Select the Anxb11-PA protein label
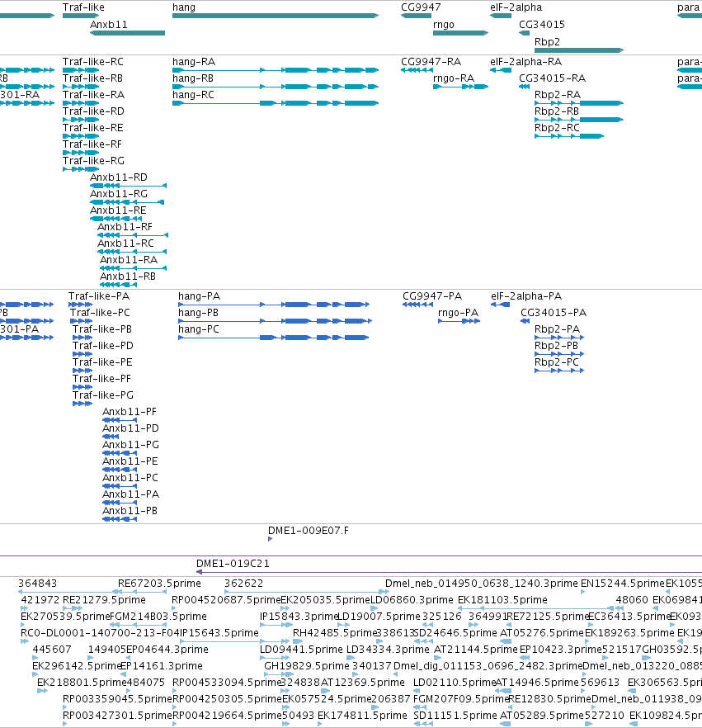 130,494
